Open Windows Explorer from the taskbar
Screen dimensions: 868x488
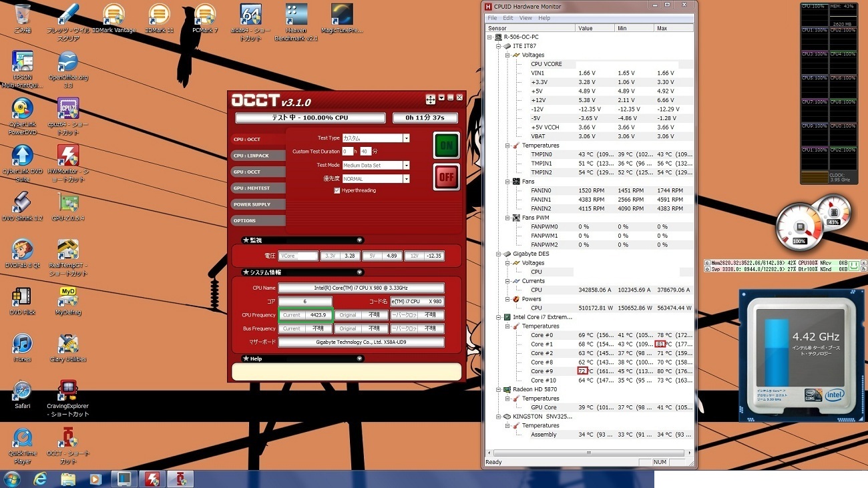coord(68,479)
